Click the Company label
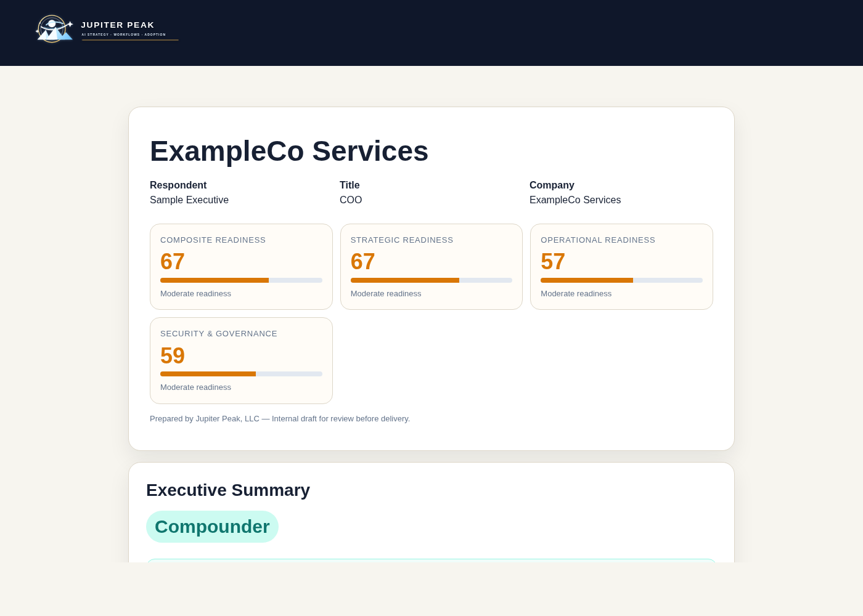863x616 pixels. (x=552, y=185)
